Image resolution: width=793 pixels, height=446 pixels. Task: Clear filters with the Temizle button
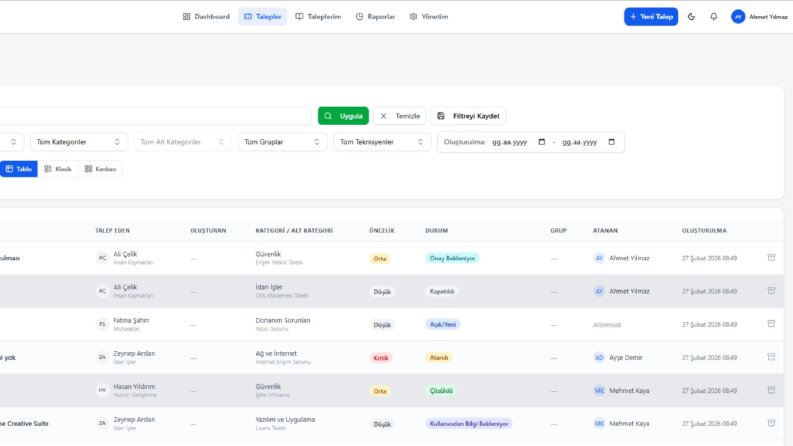pos(400,116)
